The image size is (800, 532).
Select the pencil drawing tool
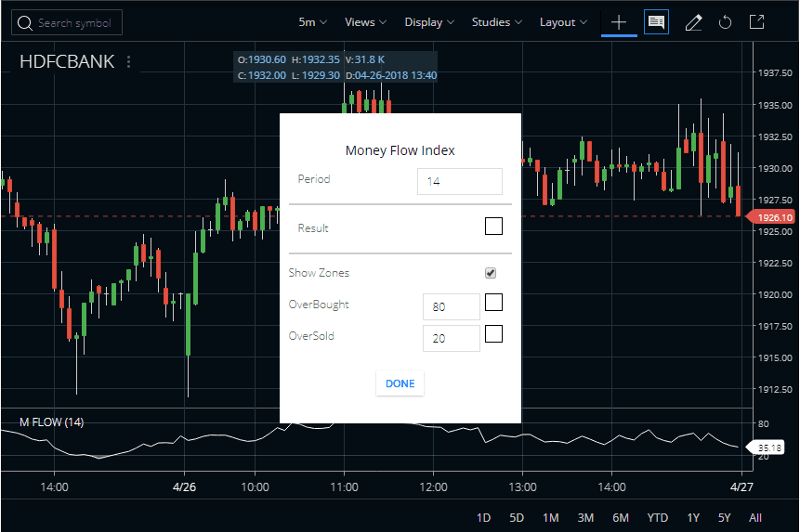[x=693, y=22]
